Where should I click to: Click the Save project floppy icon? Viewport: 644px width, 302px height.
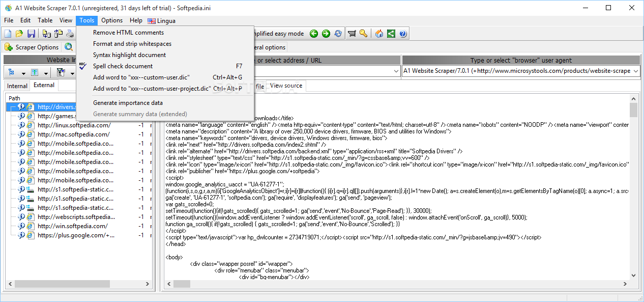coord(31,34)
